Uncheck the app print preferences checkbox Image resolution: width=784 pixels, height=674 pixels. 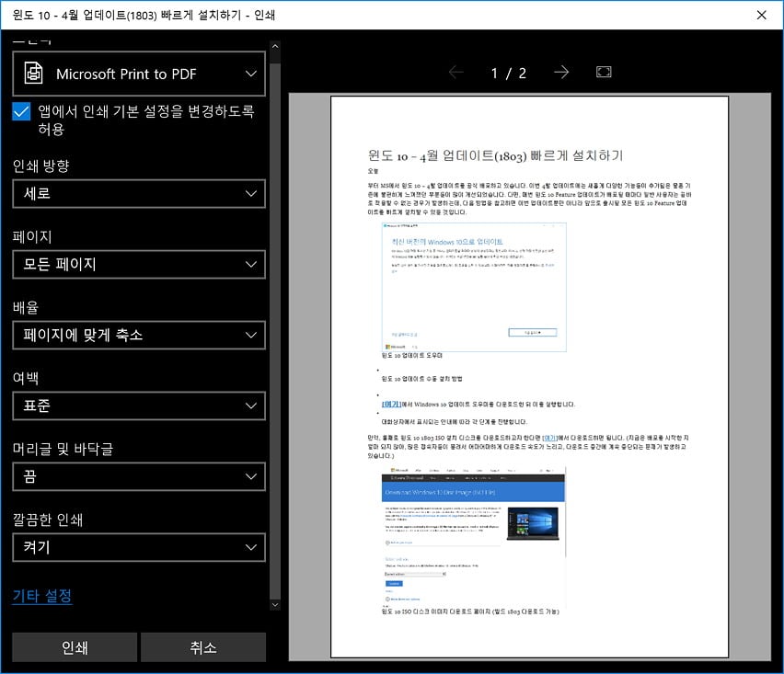tap(21, 111)
